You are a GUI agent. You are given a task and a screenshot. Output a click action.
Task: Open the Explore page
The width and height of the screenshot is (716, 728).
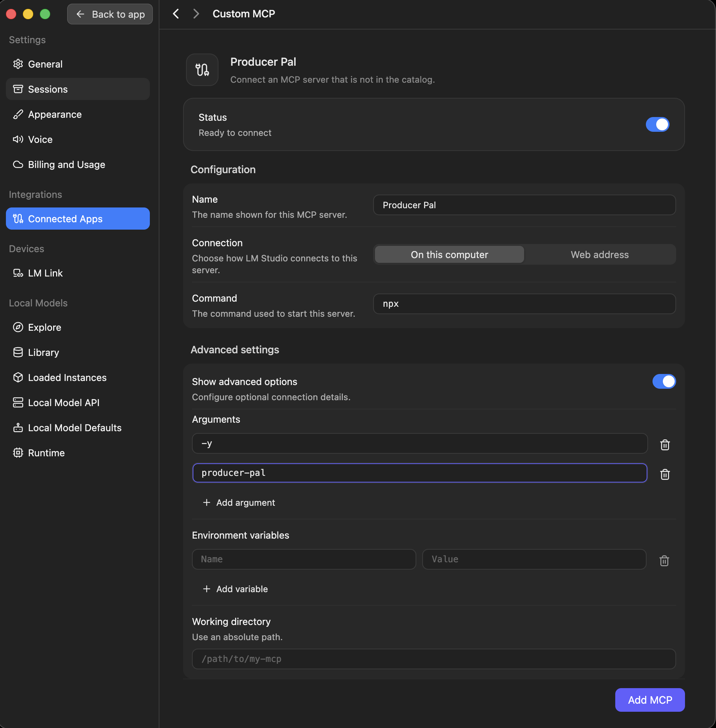coord(78,327)
